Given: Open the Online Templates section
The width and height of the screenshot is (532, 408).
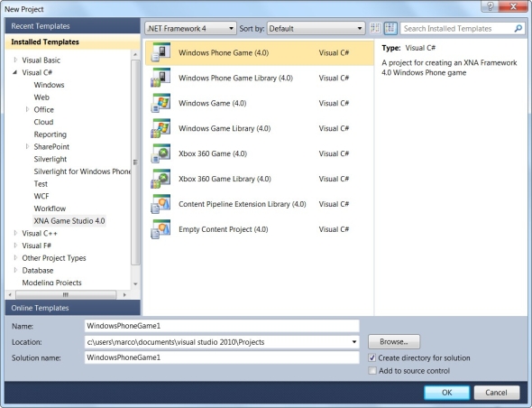Looking at the screenshot, I should 73,308.
